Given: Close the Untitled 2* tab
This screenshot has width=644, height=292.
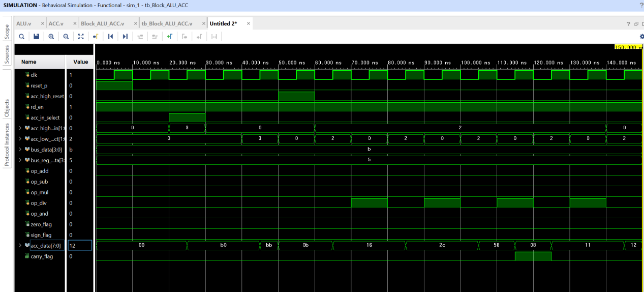Looking at the screenshot, I should pos(248,23).
